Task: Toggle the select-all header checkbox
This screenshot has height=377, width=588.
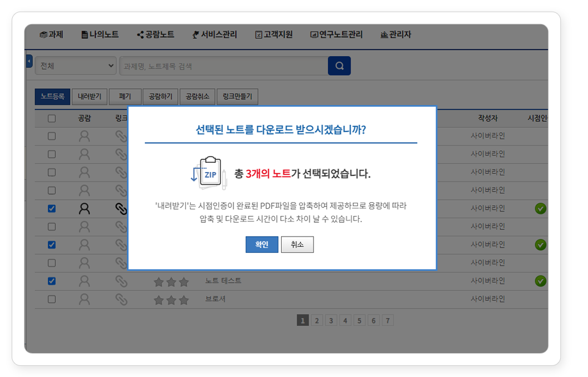Action: coord(52,118)
